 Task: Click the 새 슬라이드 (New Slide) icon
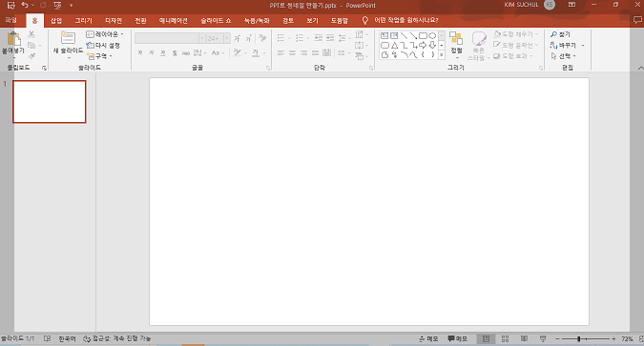point(68,38)
